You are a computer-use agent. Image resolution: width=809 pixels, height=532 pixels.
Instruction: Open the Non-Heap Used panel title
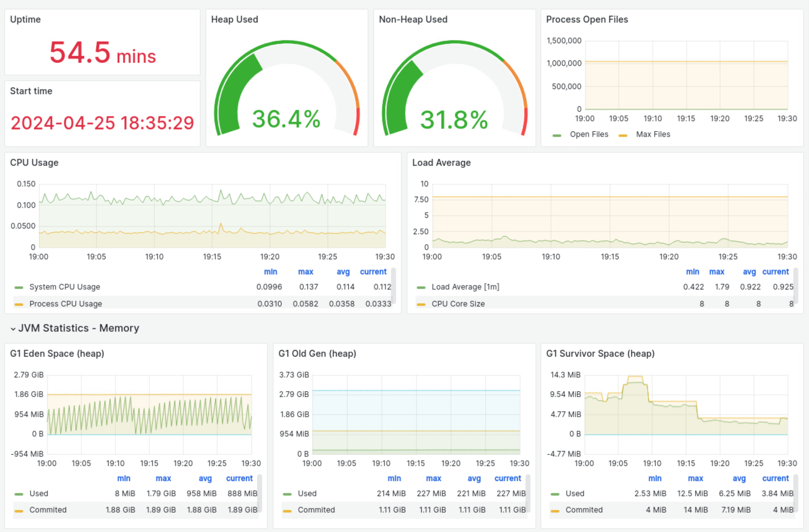(413, 19)
